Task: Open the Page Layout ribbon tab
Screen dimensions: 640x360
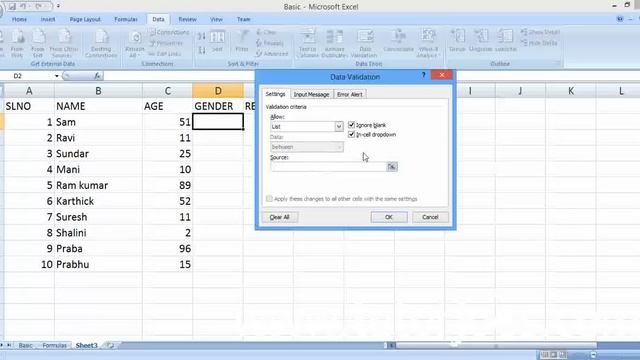Action: (85, 19)
